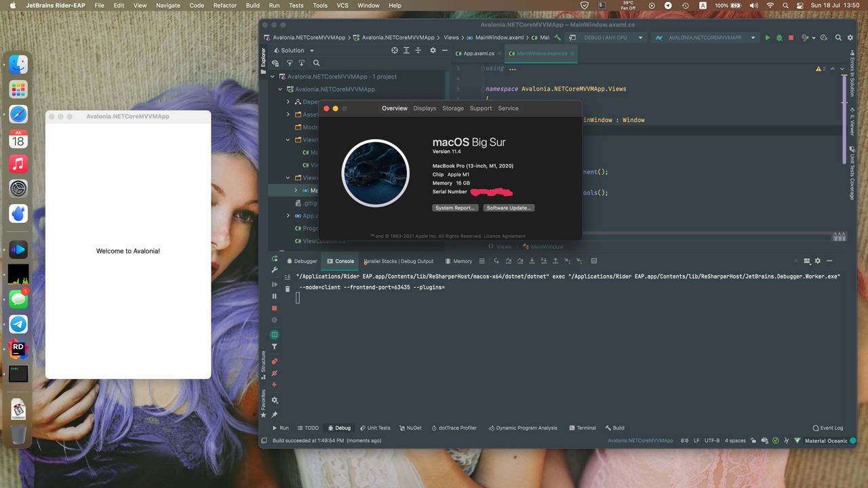Screen dimensions: 868x488
Task: Toggle Mute Breakpoints icon in debug sidebar
Action: coord(275,373)
